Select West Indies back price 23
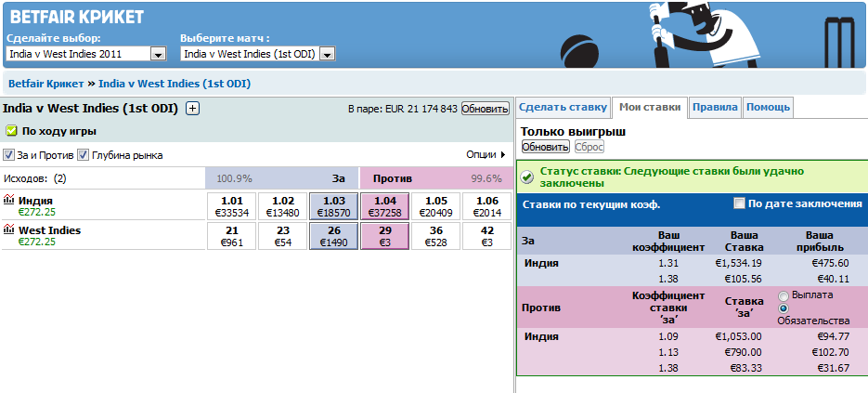 click(x=283, y=236)
